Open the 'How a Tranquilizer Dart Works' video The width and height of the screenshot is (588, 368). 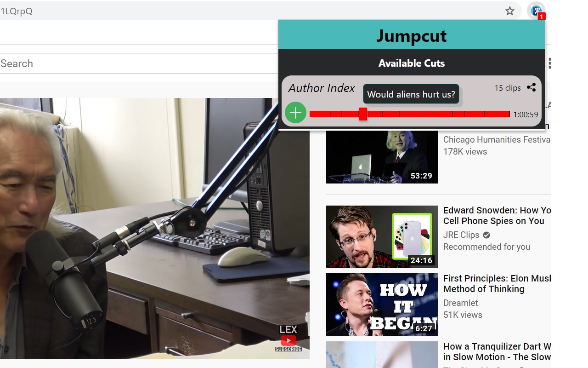(498, 351)
